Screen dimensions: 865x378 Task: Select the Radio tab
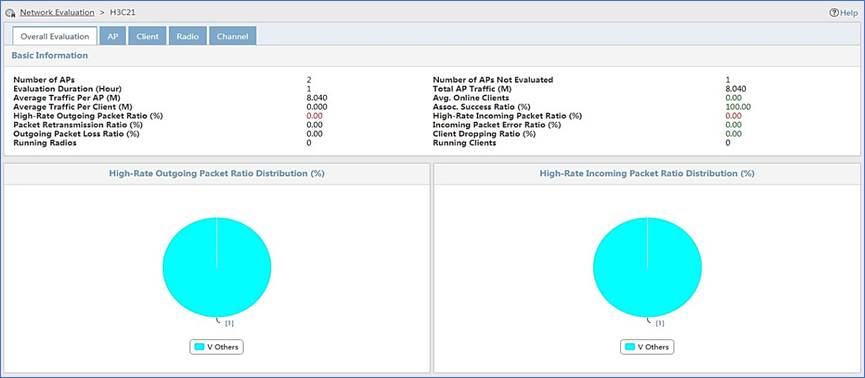(188, 36)
